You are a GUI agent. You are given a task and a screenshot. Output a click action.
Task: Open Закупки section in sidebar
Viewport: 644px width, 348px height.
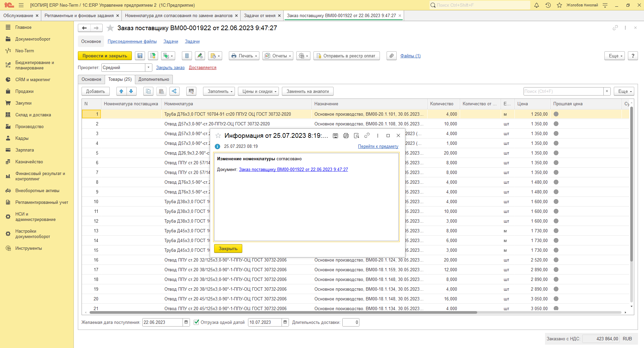pos(23,103)
